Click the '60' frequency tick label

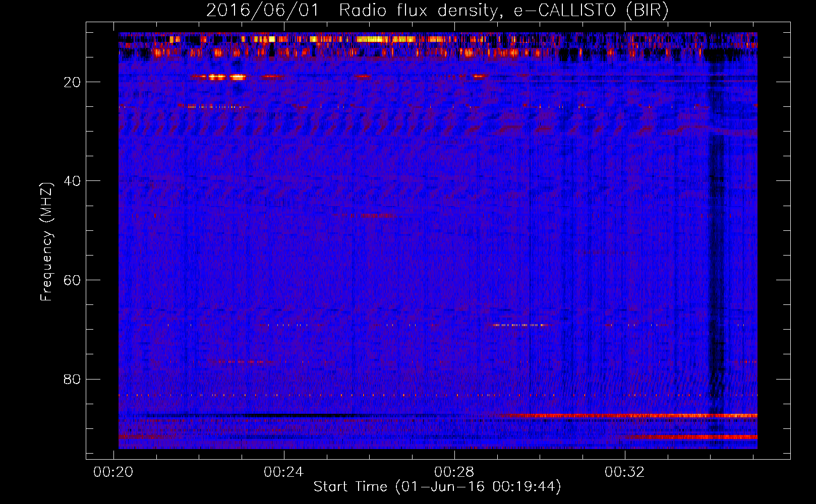pyautogui.click(x=72, y=280)
